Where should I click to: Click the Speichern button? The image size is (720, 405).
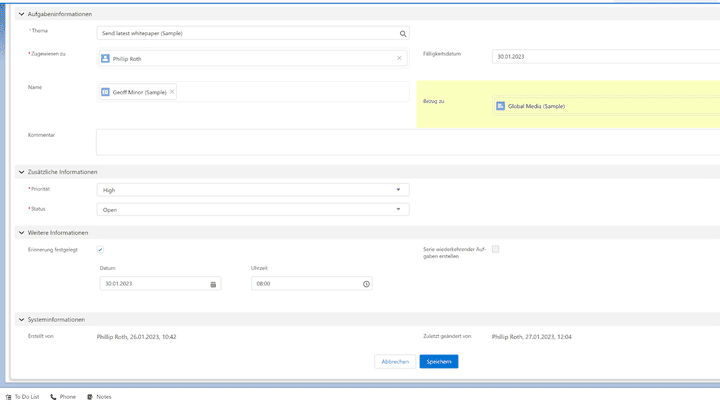click(x=439, y=362)
